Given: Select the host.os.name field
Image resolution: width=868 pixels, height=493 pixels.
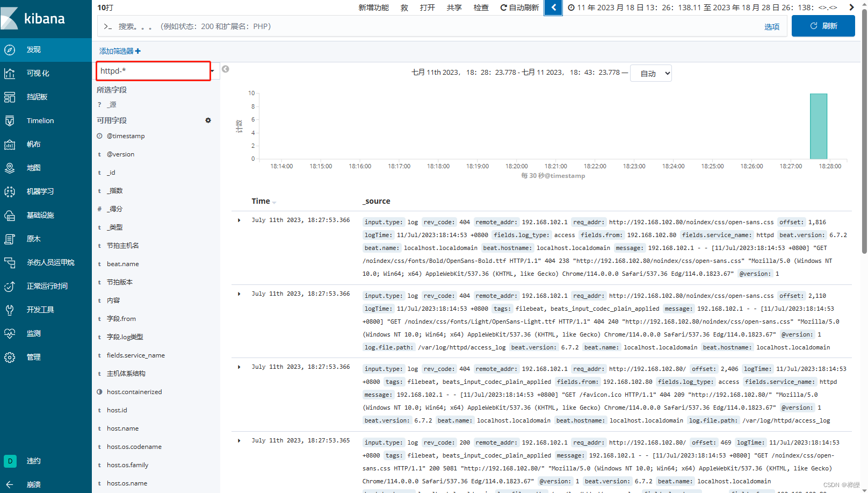Looking at the screenshot, I should pyautogui.click(x=127, y=483).
